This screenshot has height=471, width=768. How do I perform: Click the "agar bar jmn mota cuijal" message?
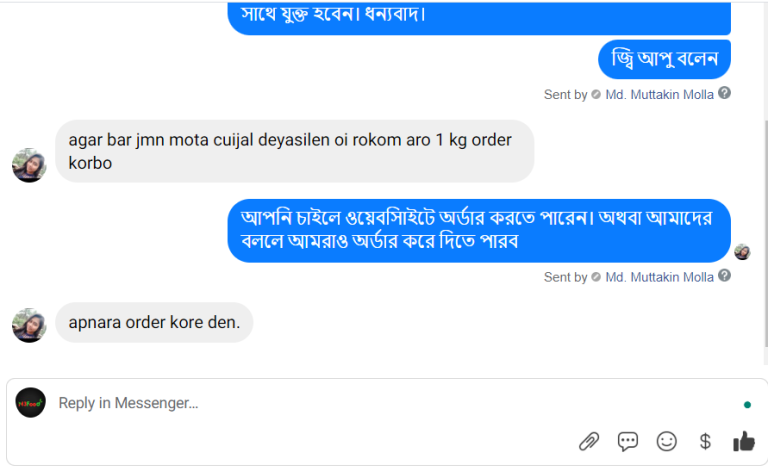294,151
